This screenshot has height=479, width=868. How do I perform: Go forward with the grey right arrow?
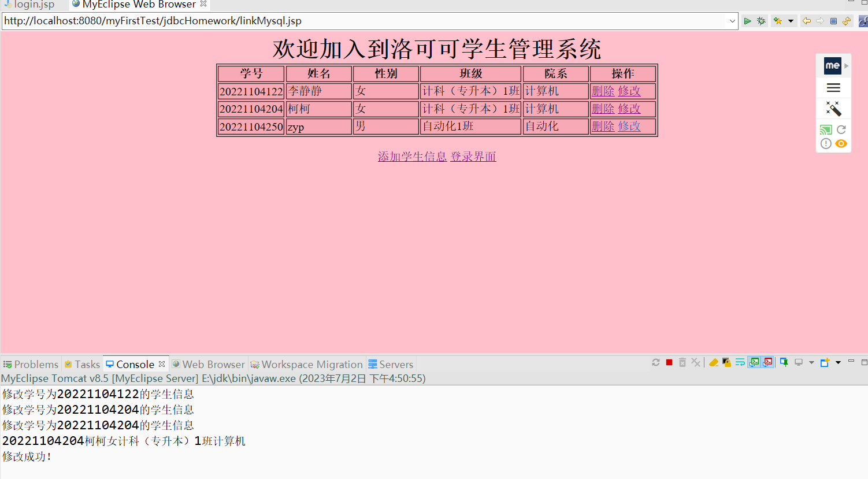point(820,21)
